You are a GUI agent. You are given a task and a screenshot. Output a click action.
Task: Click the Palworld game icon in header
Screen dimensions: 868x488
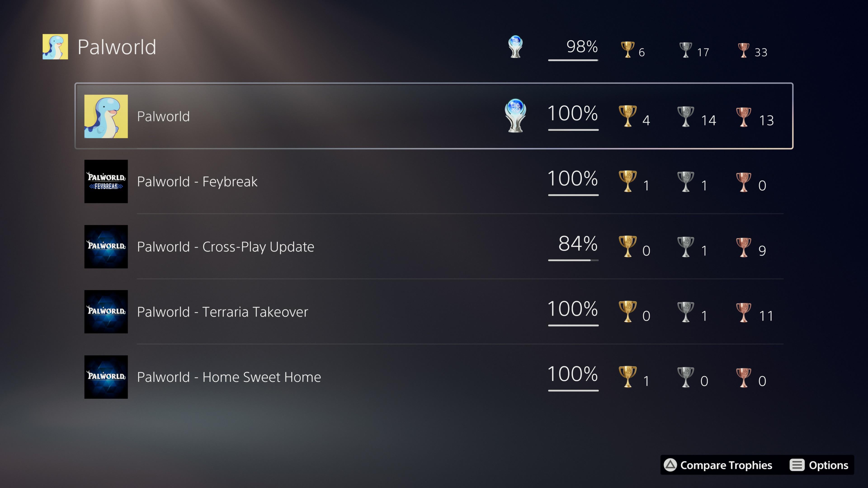[x=55, y=47]
